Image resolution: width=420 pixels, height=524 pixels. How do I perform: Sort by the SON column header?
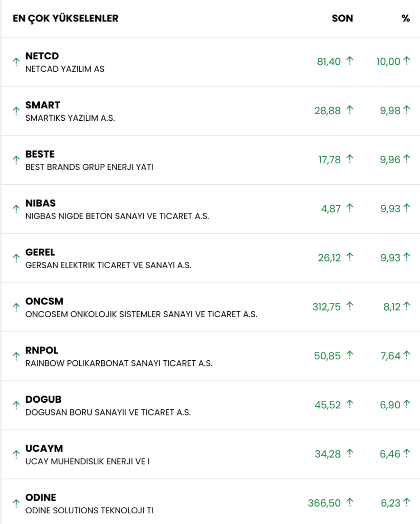342,18
